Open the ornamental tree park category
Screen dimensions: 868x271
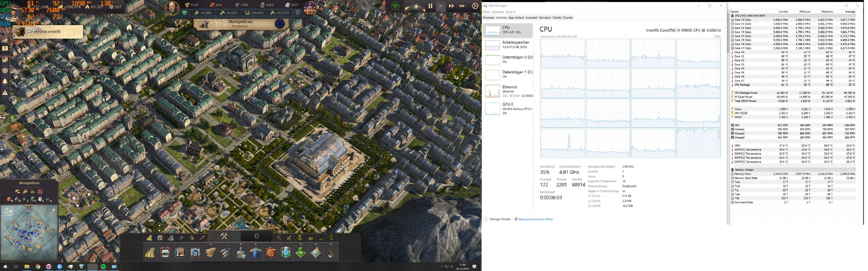coord(301,253)
